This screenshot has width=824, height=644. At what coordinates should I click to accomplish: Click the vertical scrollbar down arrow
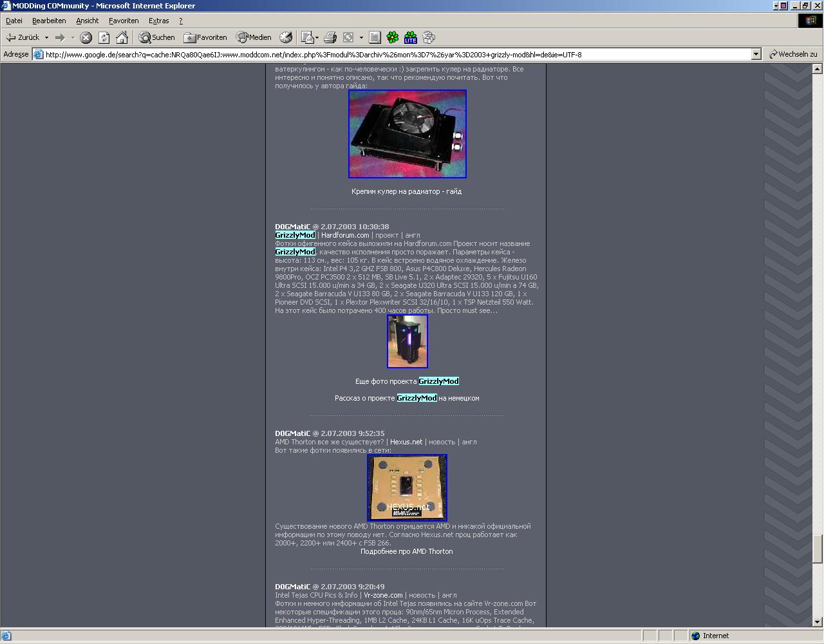tap(818, 621)
